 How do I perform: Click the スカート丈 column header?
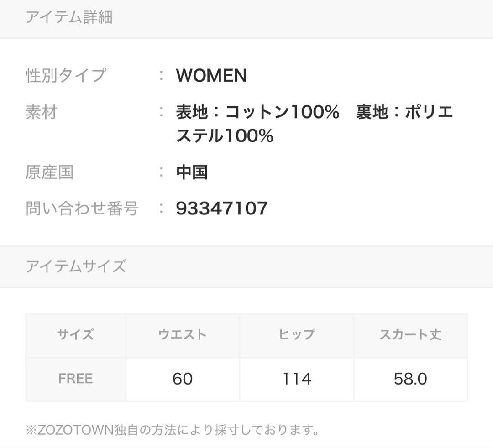click(410, 335)
